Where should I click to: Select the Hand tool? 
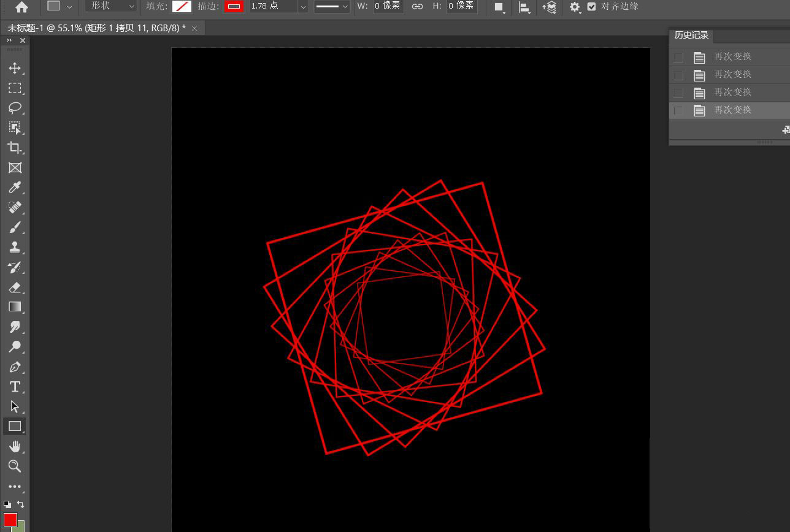15,446
